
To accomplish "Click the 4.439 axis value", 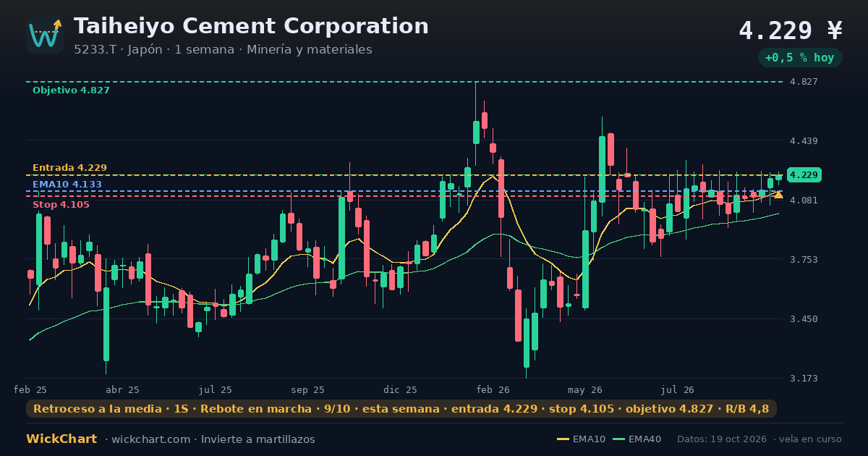I will click(x=804, y=140).
